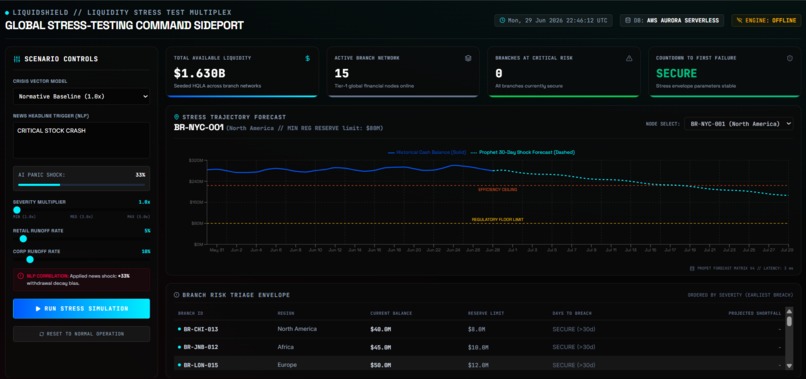Click the green SECURE countdown status

pos(676,74)
